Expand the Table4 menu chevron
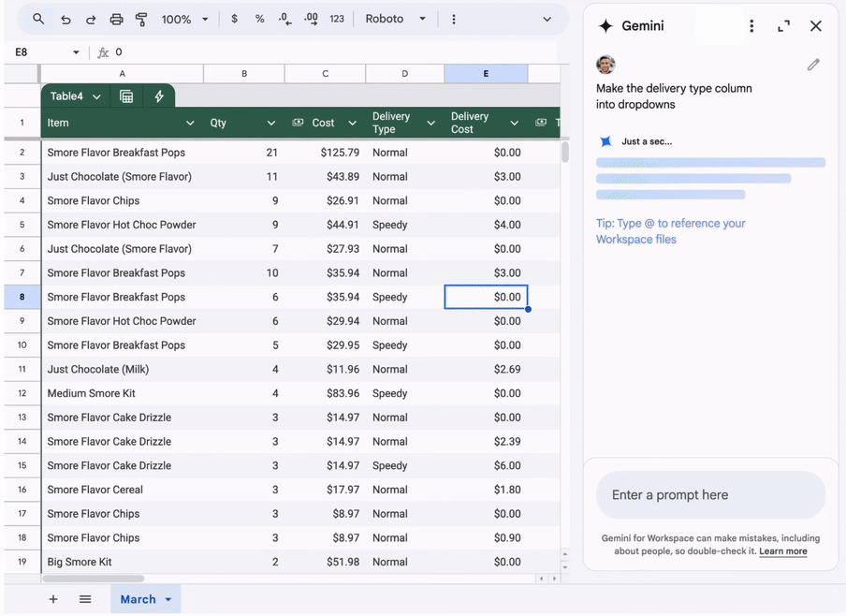 [96, 95]
